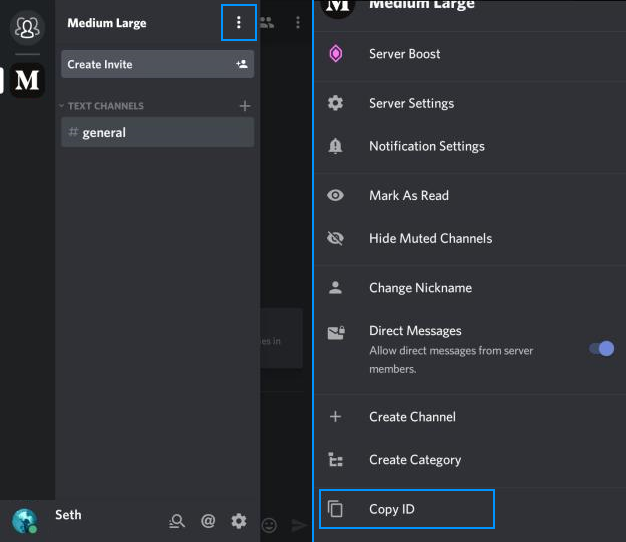The height and width of the screenshot is (542, 626).
Task: Open the general text channel
Action: point(158,132)
